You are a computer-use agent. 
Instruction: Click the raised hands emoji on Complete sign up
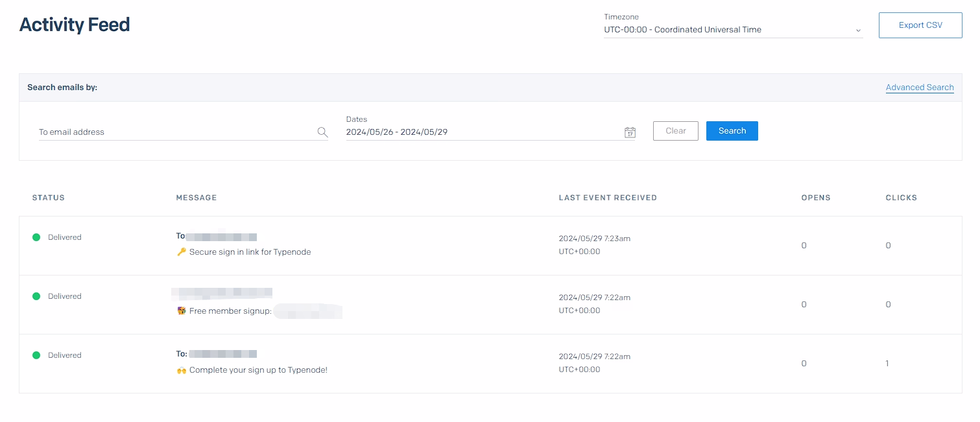click(x=182, y=370)
